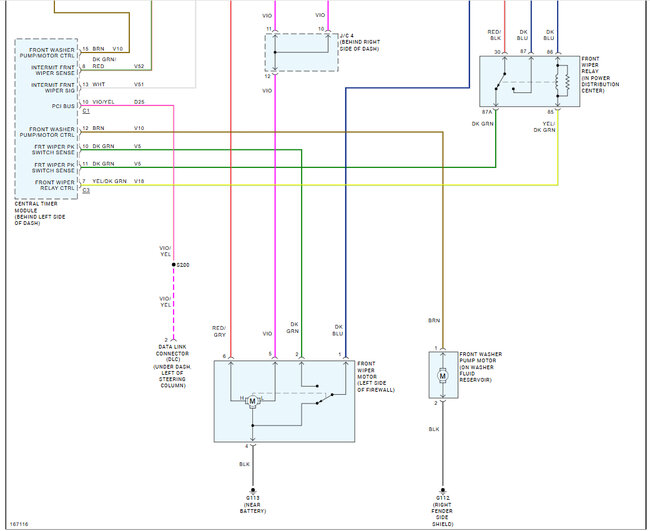The image size is (650, 531).
Task: Click the front wiper motor M symbol
Action: click(252, 401)
